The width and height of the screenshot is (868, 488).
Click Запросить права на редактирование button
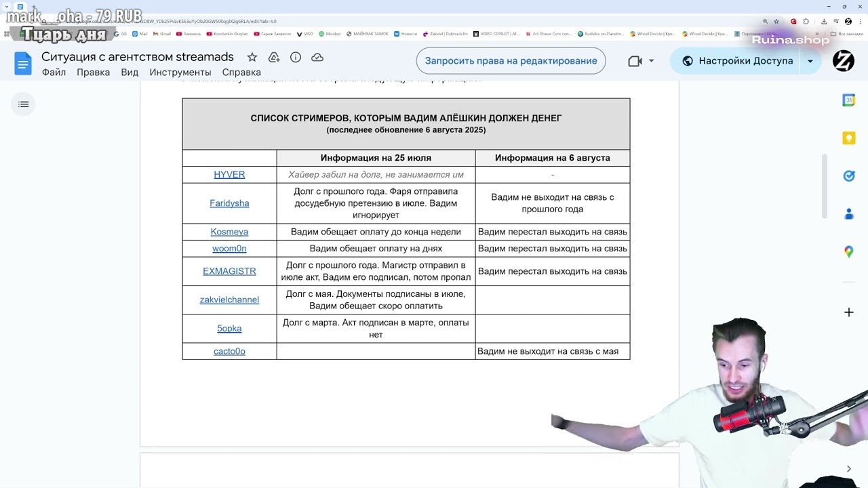point(511,61)
